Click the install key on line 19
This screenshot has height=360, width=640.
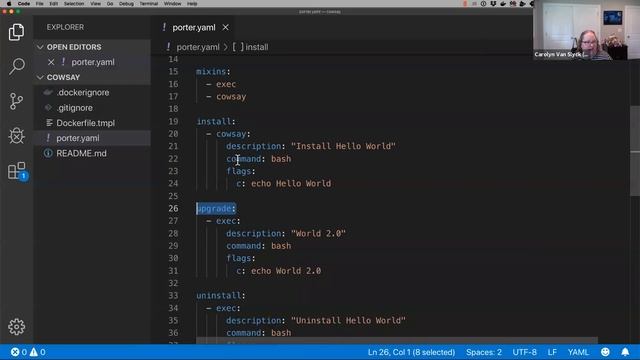[x=213, y=121]
